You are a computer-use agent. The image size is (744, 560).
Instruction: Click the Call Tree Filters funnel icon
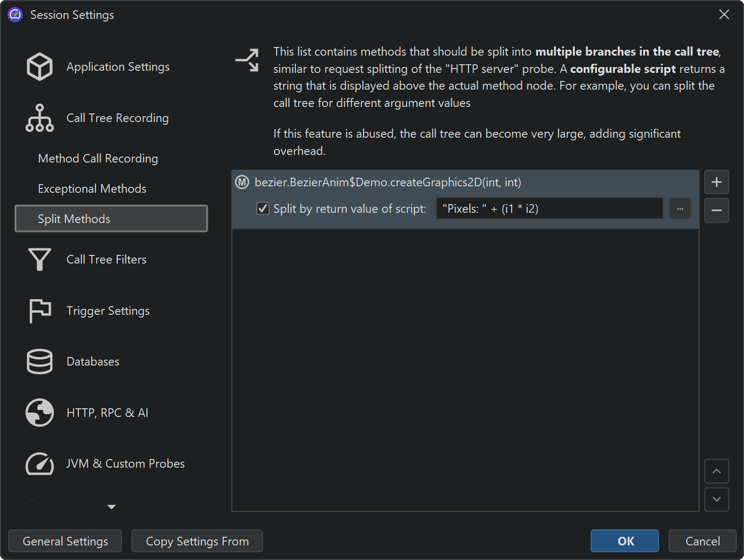coord(39,259)
